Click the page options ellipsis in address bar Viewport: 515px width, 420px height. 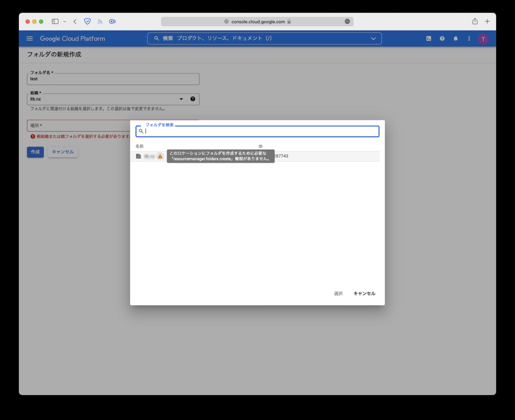[347, 21]
